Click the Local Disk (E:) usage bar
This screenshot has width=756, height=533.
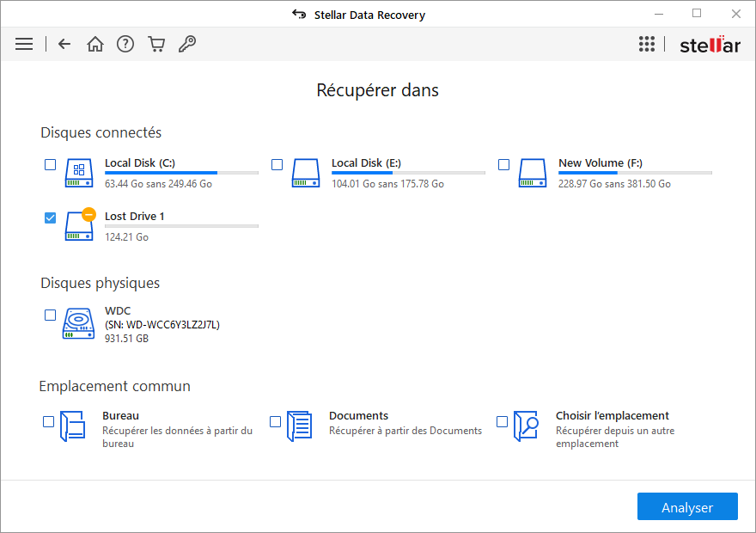408,173
